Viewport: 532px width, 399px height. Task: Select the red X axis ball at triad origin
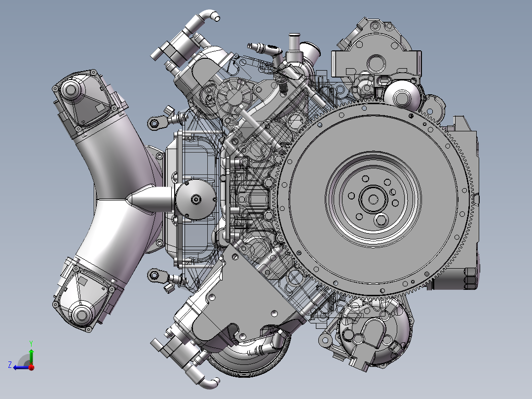pos(32,367)
